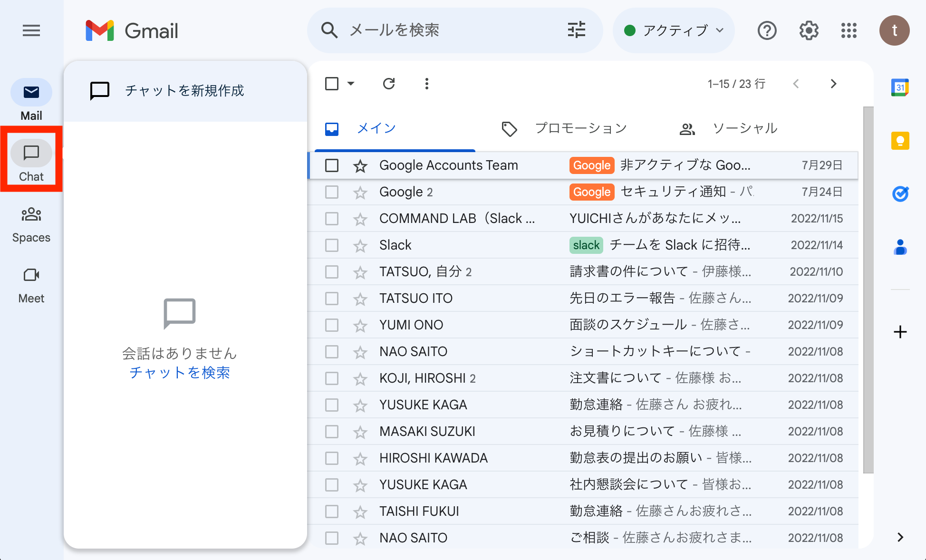Open the select-all dropdown arrow
The height and width of the screenshot is (560, 926).
click(351, 84)
